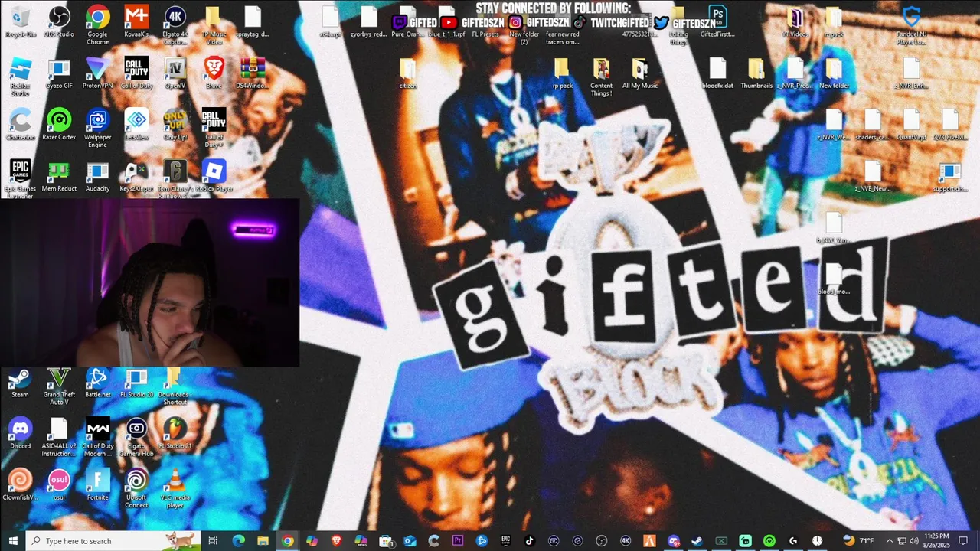
Task: Open Elgato 4K Capture utility icon
Action: tap(175, 25)
